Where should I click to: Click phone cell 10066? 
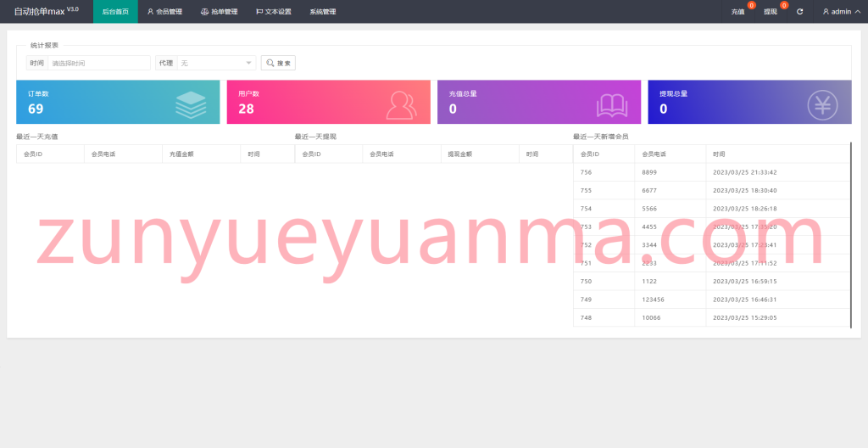[x=670, y=317]
